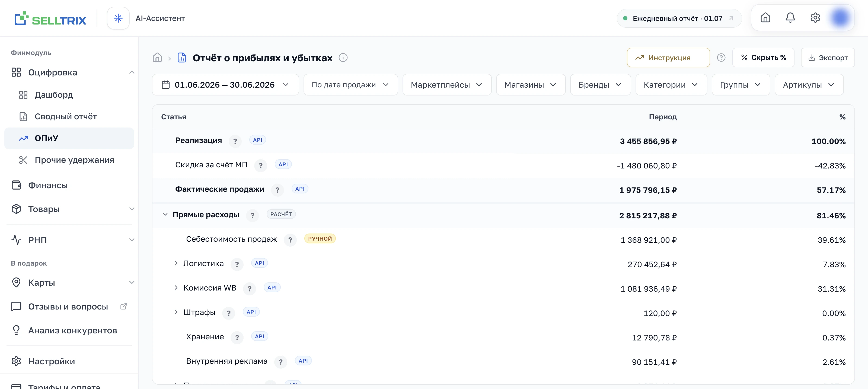Click the Инструкция button
This screenshot has width=868, height=389.
[668, 58]
